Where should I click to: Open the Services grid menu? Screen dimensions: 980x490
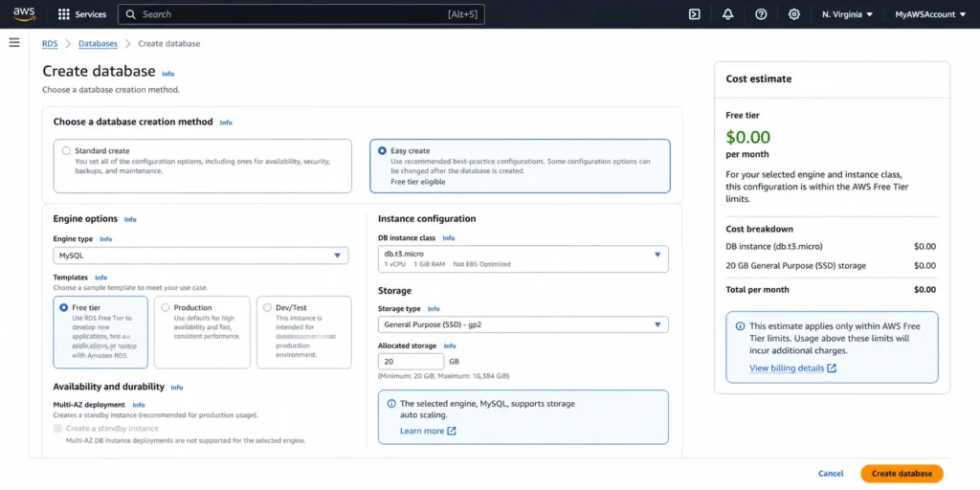click(64, 14)
